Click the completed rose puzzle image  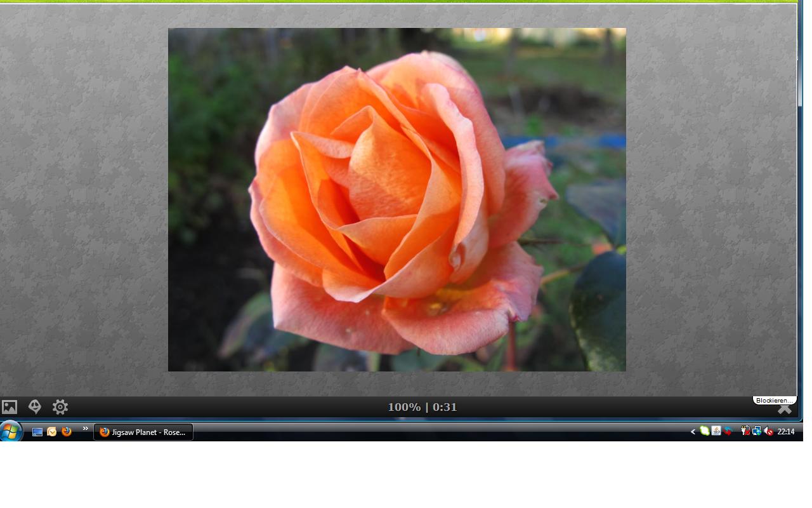[396, 199]
